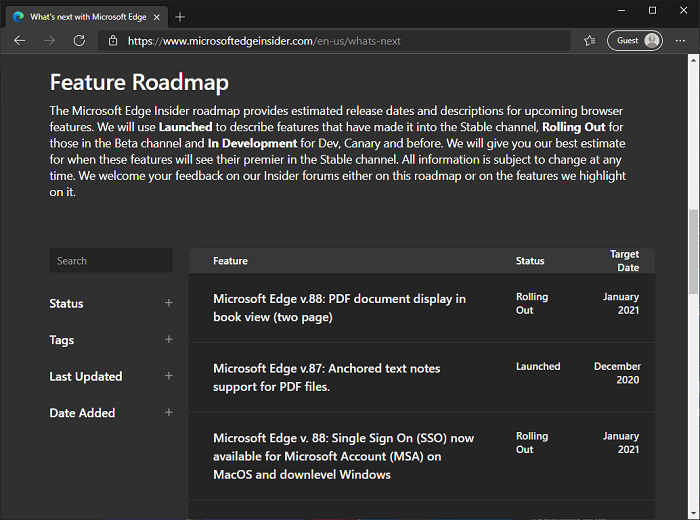Open a new tab with plus icon

click(x=180, y=17)
